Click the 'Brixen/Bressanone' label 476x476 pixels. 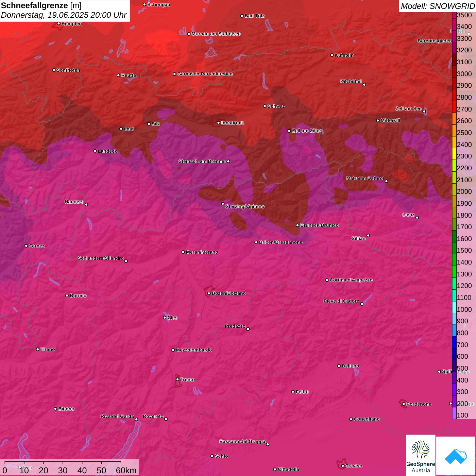pyautogui.click(x=280, y=242)
